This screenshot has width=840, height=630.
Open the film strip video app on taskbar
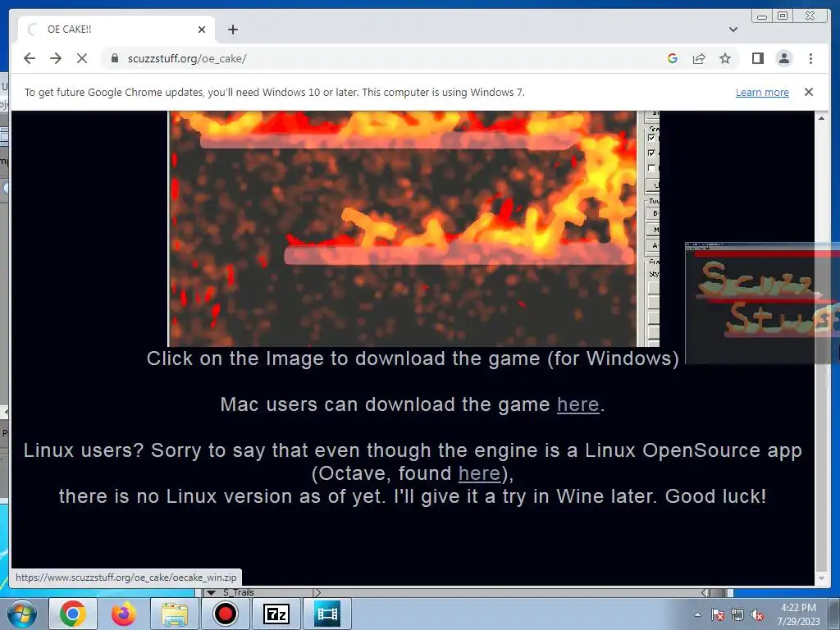tap(327, 614)
